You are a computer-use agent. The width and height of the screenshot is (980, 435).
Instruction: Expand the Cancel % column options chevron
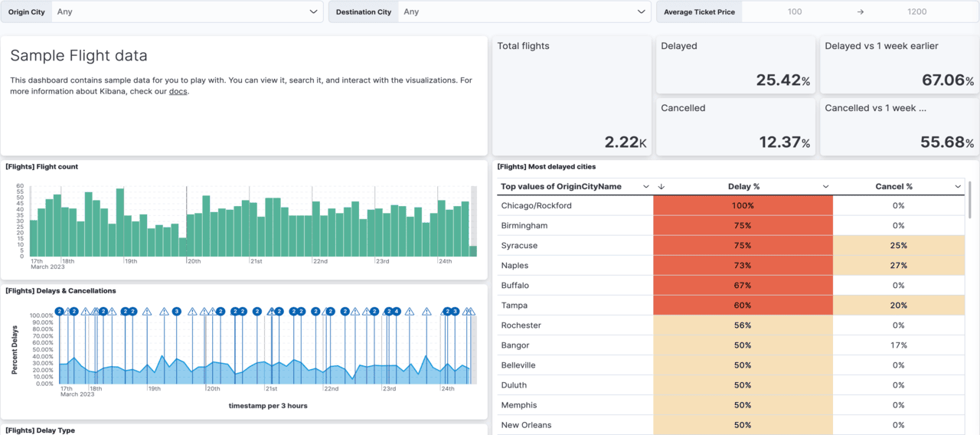tap(958, 187)
